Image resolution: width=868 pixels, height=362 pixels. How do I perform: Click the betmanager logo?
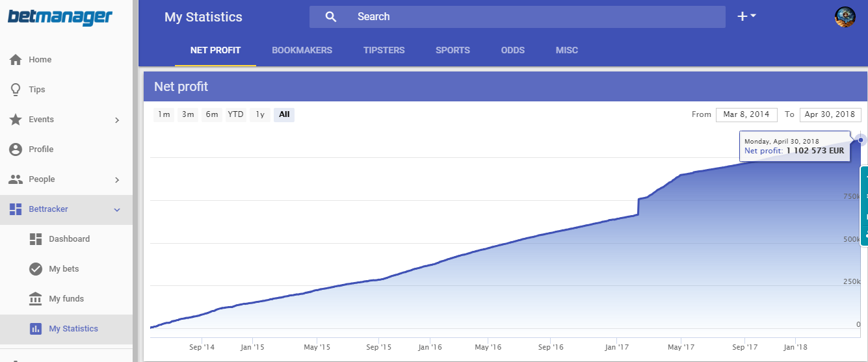60,16
